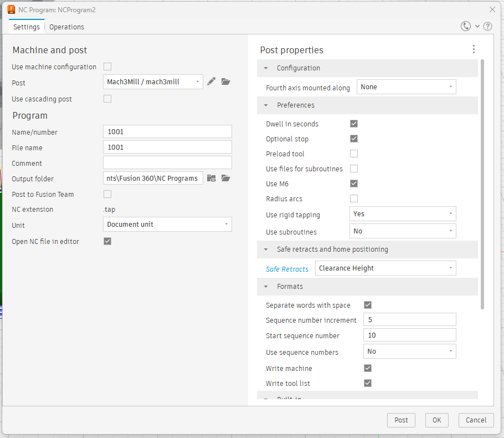Click the Comment input field
The image size is (504, 438).
[167, 163]
